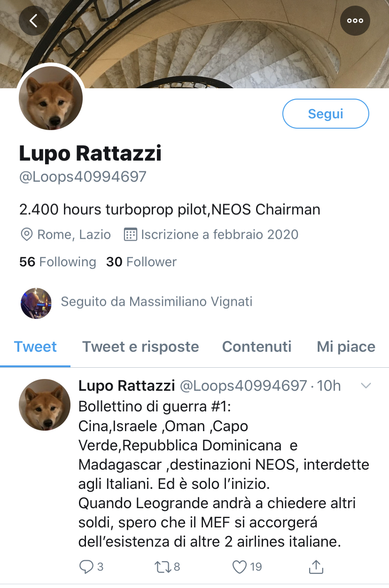Select the Mi piace tab

pos(346,347)
